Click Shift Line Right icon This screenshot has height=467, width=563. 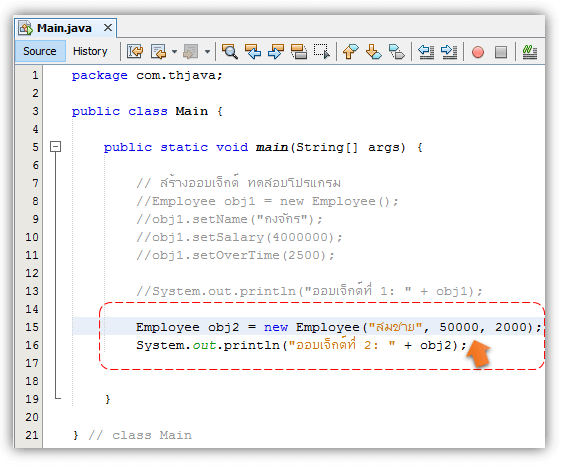[x=449, y=51]
